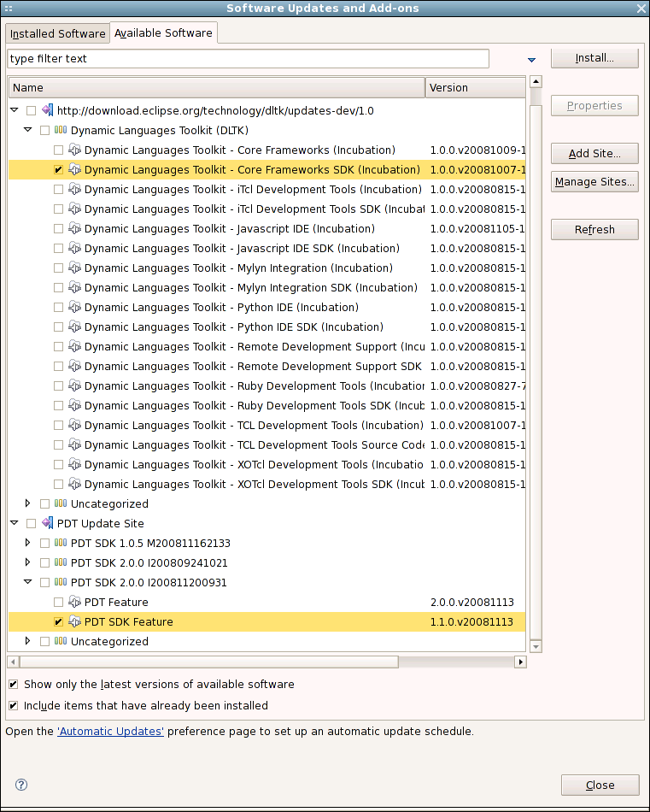Image resolution: width=650 pixels, height=812 pixels.
Task: Click the Remote Development Support (Incu feature icon
Action: 75,346
